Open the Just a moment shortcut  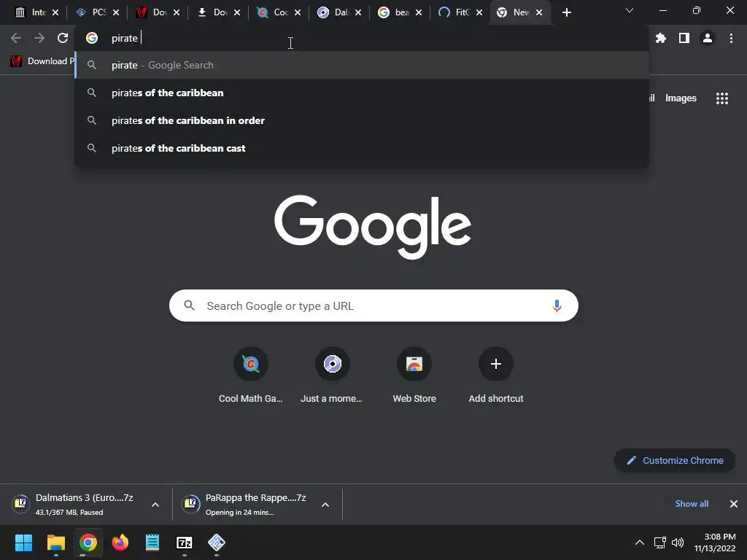click(x=332, y=375)
